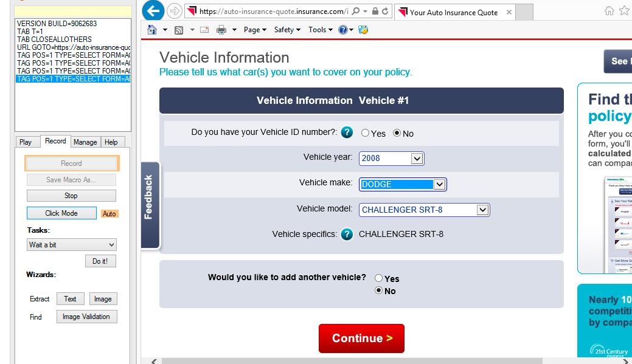
Task: Click the RSS feeds icon
Action: tap(179, 30)
